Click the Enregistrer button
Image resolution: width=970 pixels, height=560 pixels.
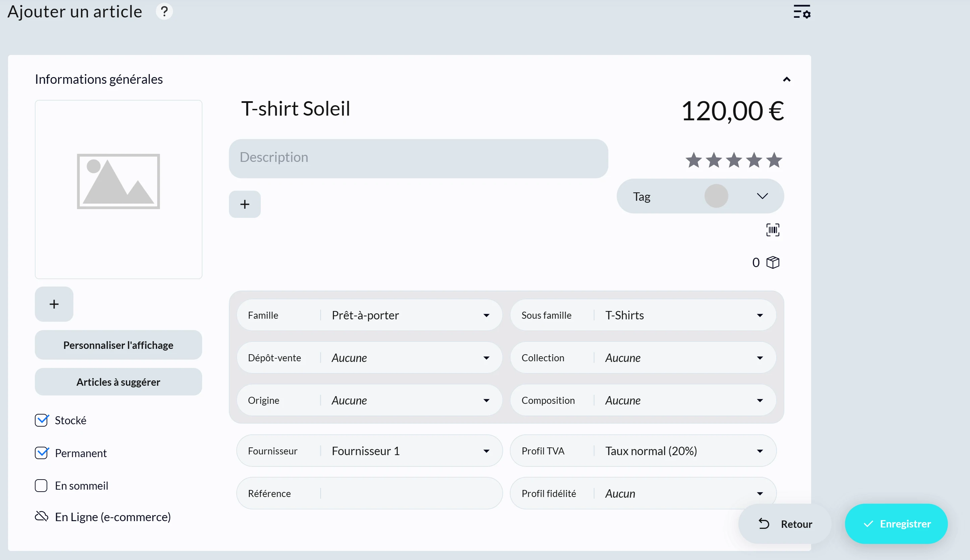tap(897, 524)
